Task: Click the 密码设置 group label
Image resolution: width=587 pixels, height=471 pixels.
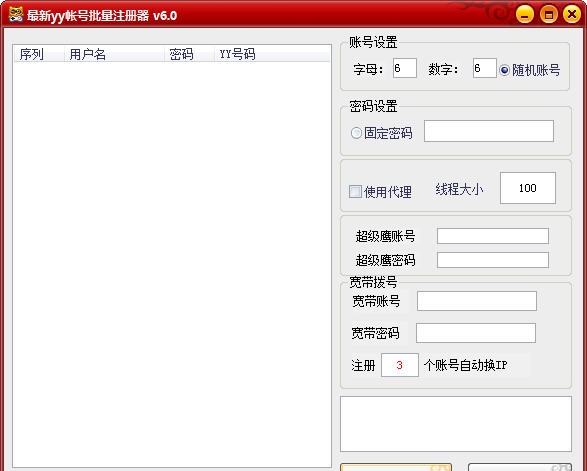Action: pyautogui.click(x=373, y=106)
